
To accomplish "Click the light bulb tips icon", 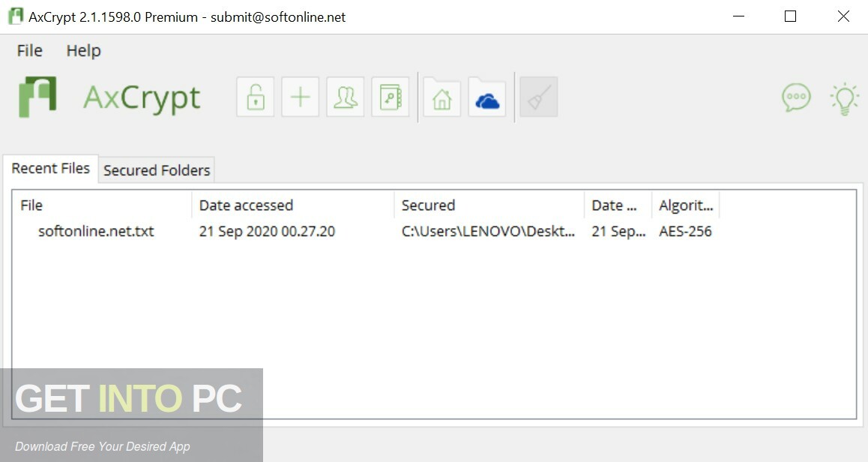I will [844, 98].
